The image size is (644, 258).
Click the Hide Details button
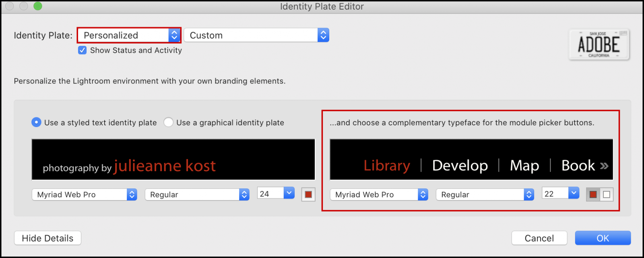click(47, 238)
